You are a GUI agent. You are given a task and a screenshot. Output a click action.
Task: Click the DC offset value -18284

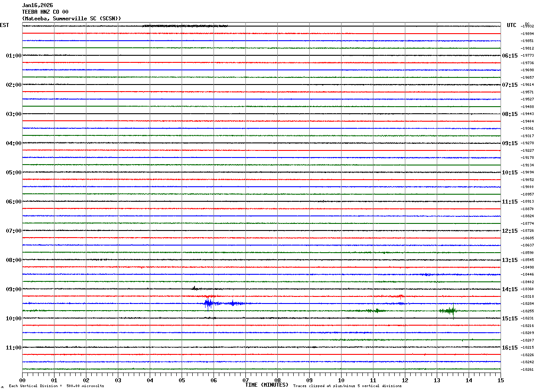click(x=528, y=304)
